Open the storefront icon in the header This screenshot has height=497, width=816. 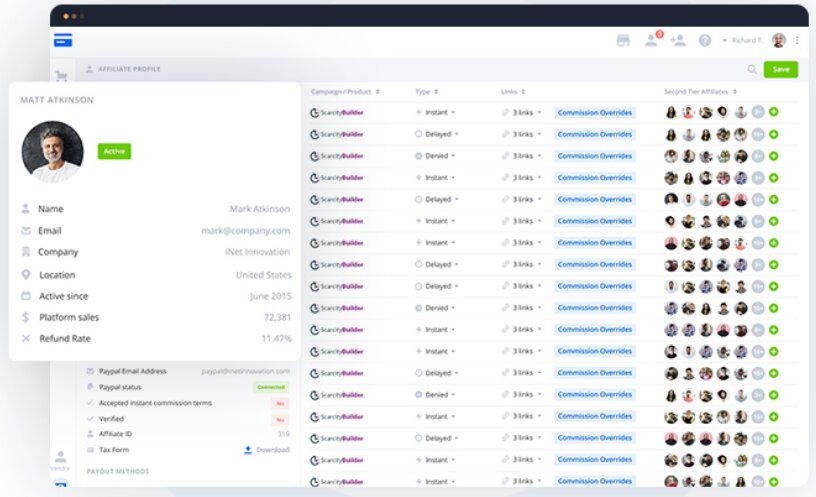tap(623, 41)
